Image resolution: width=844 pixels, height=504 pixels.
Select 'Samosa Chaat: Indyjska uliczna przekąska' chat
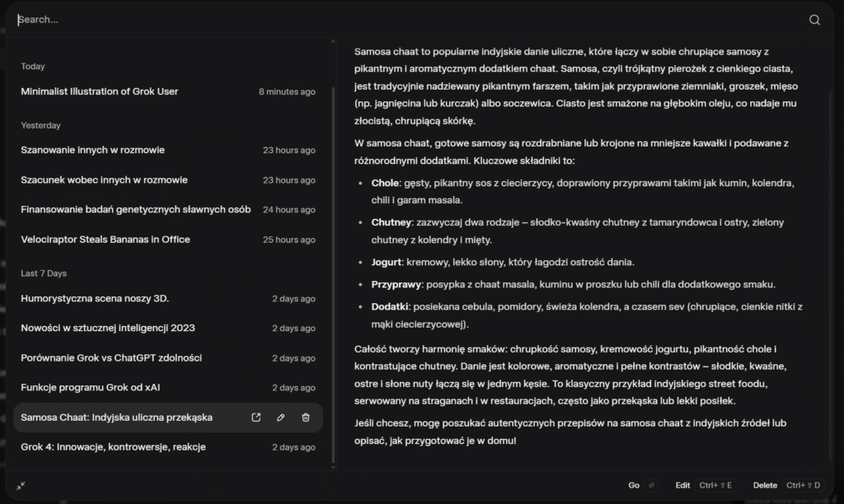click(168, 418)
